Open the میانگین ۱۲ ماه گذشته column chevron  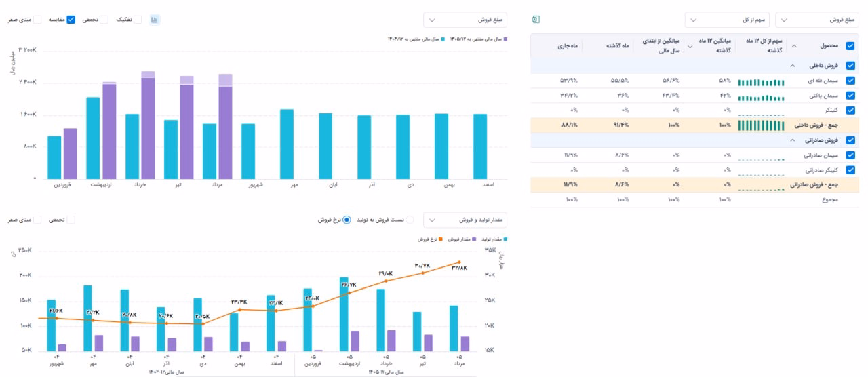690,46
